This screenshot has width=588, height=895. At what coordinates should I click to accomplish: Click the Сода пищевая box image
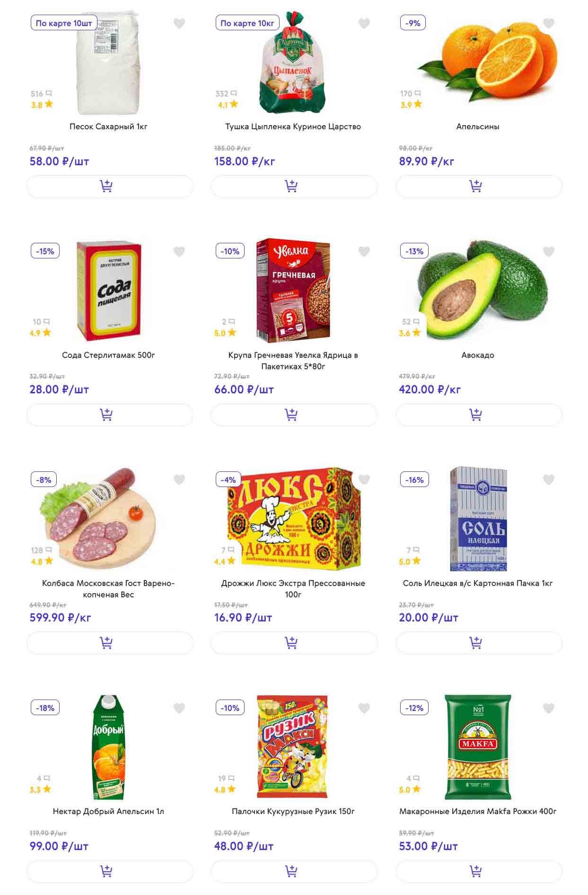click(109, 290)
